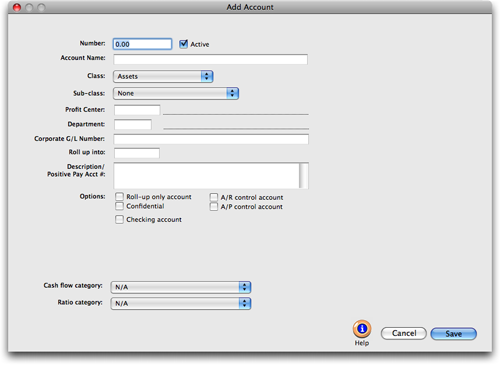Image resolution: width=500 pixels, height=365 pixels.
Task: Mark as Checking account
Action: pos(119,219)
